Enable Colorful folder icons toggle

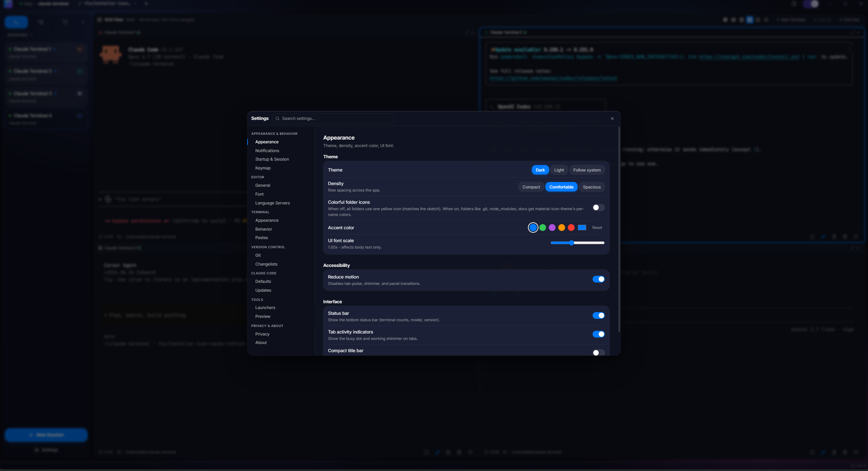click(x=598, y=207)
